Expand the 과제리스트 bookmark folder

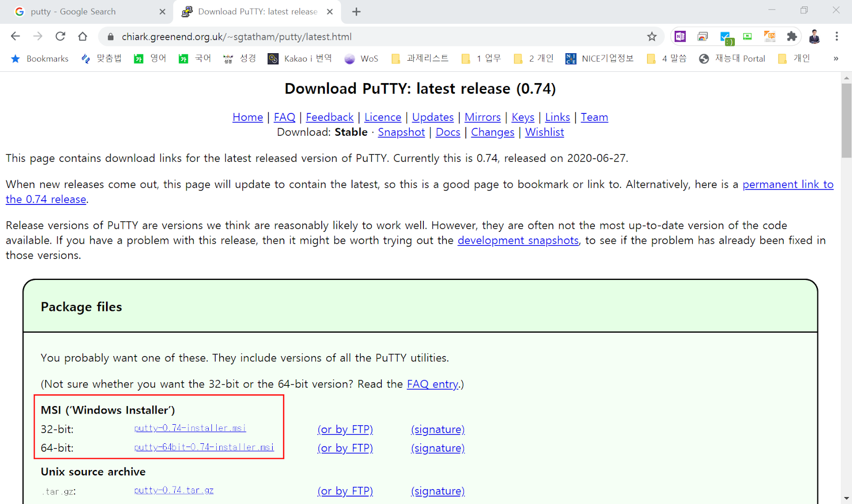[x=420, y=59]
